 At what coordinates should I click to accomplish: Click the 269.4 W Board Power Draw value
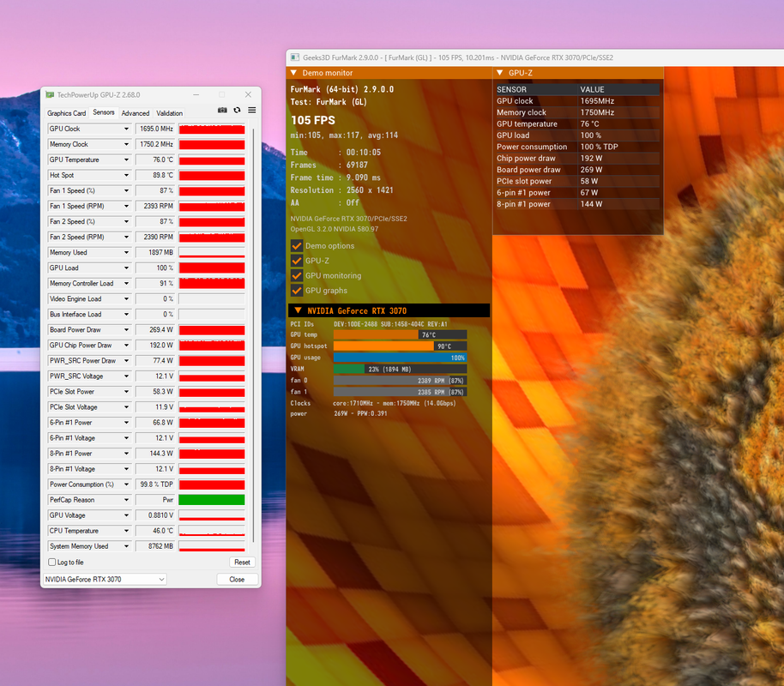pyautogui.click(x=155, y=330)
